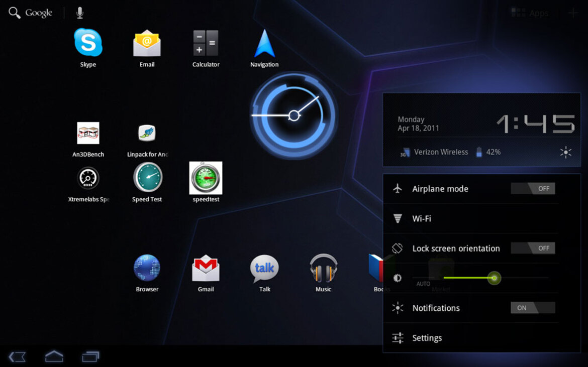Toggle Lock screen orientation switch
This screenshot has height=367, width=588.
(533, 249)
